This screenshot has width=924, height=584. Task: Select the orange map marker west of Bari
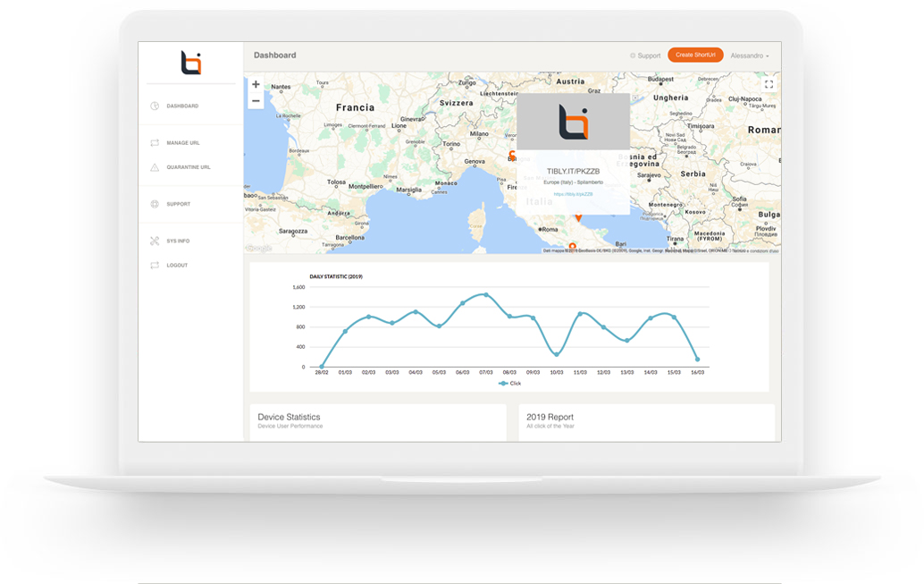572,247
